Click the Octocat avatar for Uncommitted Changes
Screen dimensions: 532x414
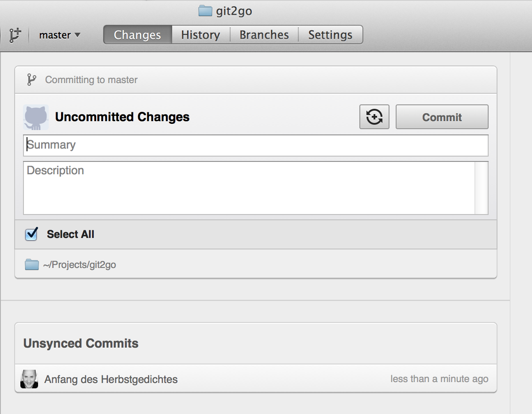[36, 117]
